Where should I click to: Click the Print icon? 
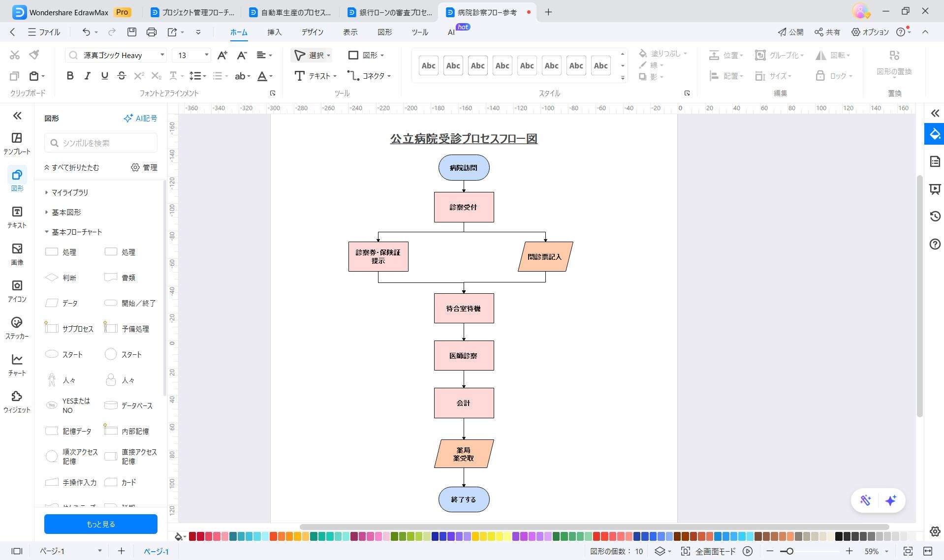152,32
